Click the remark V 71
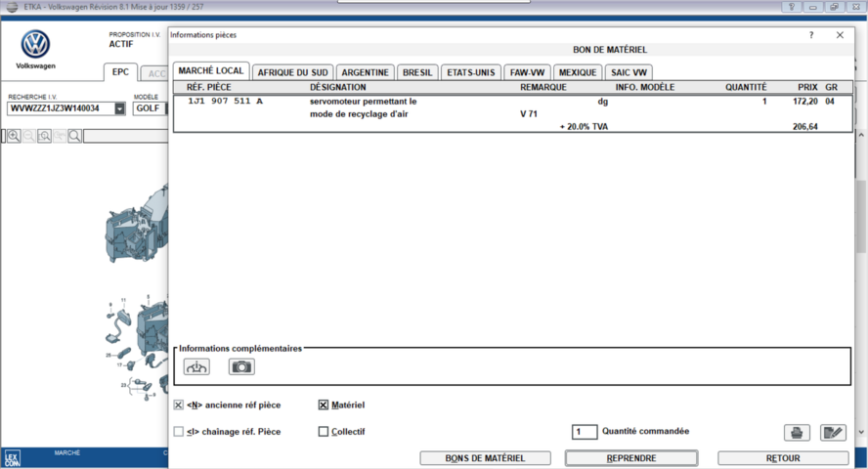The image size is (868, 469). point(529,114)
